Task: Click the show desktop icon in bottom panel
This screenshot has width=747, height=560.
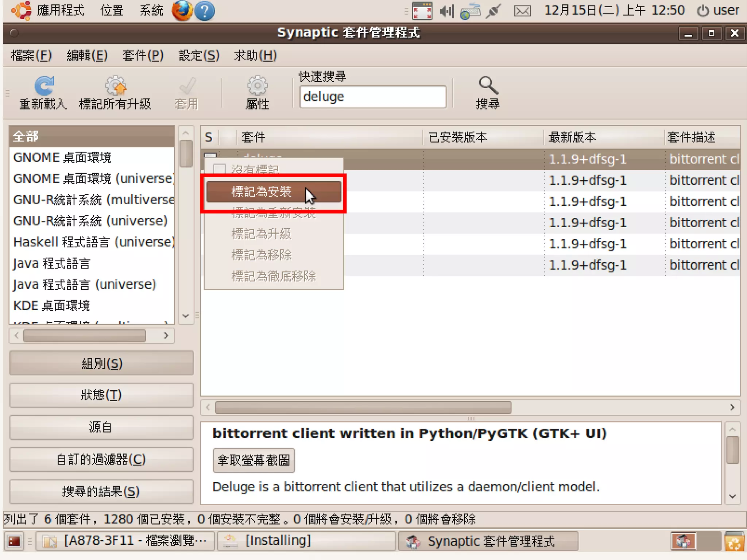Action: point(14,541)
